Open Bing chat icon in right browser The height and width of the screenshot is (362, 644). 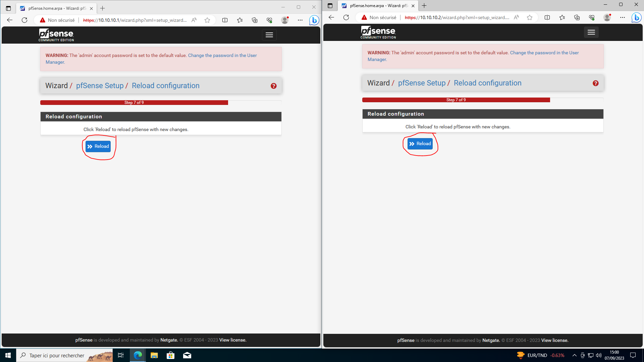pos(636,17)
